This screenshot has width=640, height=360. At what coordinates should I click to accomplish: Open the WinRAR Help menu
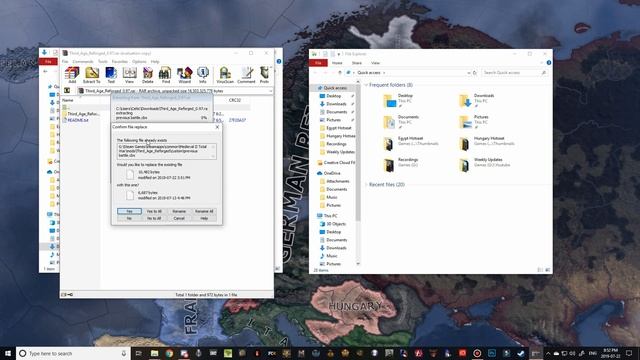[x=155, y=62]
